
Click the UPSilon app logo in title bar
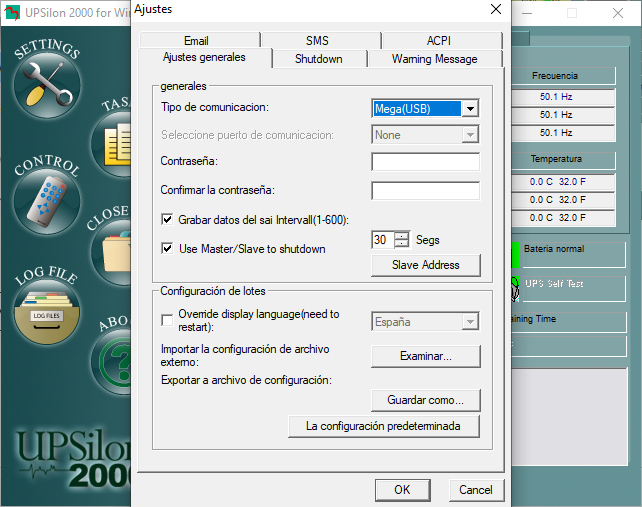[x=12, y=13]
